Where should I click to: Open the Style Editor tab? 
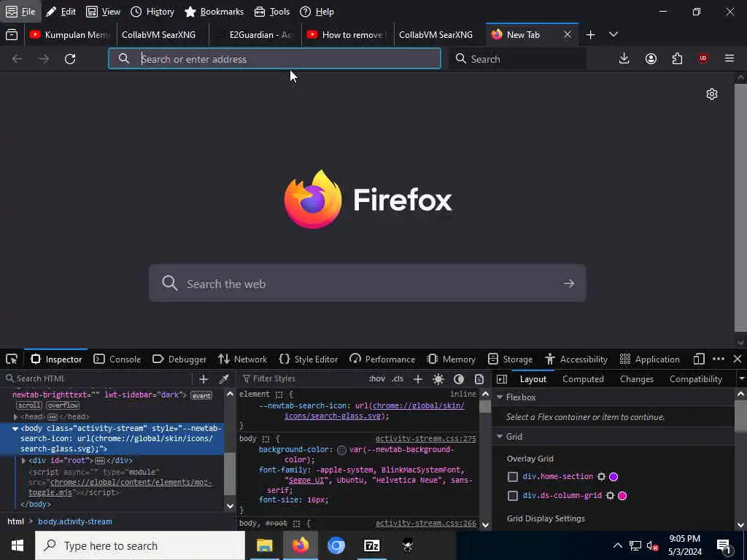tap(309, 359)
